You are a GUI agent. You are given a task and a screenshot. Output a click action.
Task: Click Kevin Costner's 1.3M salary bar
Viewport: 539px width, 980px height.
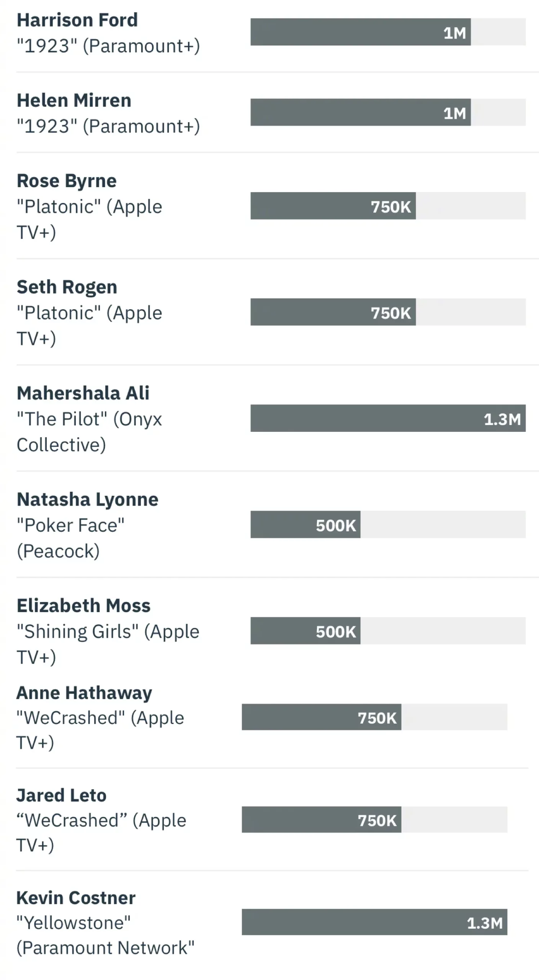[374, 922]
